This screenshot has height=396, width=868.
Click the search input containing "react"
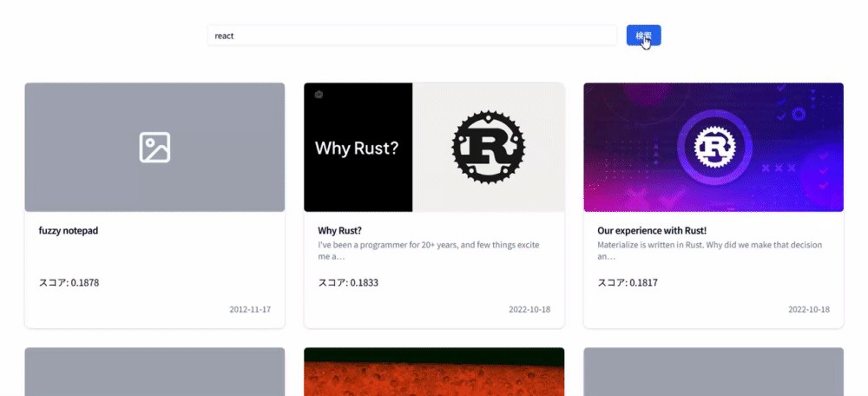[411, 36]
